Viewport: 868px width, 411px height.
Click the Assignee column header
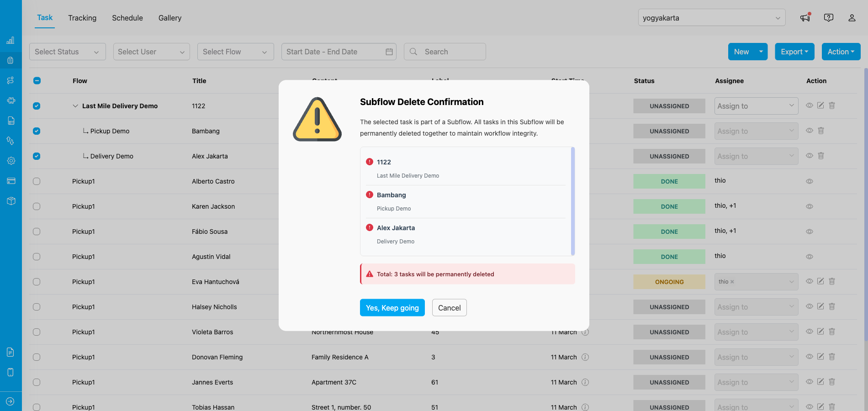[x=729, y=81]
